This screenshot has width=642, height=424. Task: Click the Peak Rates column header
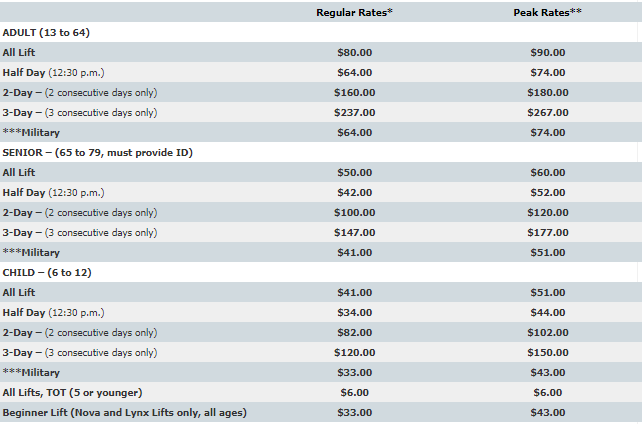pyautogui.click(x=548, y=12)
